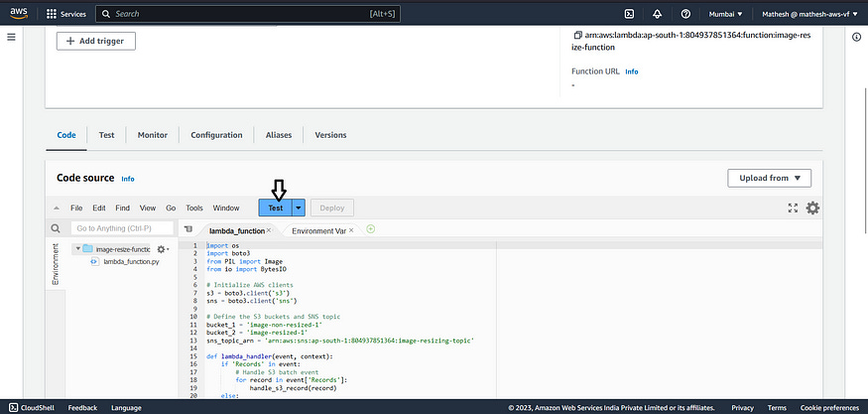The width and height of the screenshot is (868, 414).
Task: Open the Terms link in the footer
Action: (777, 408)
